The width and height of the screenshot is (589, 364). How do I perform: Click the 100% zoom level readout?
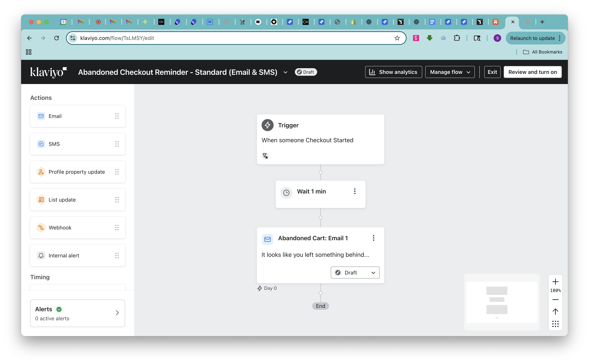(x=555, y=291)
